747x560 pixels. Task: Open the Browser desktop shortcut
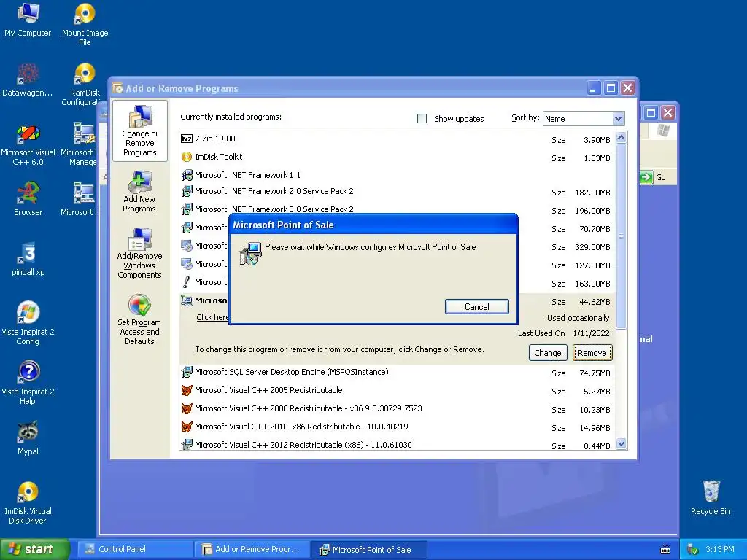(28, 199)
